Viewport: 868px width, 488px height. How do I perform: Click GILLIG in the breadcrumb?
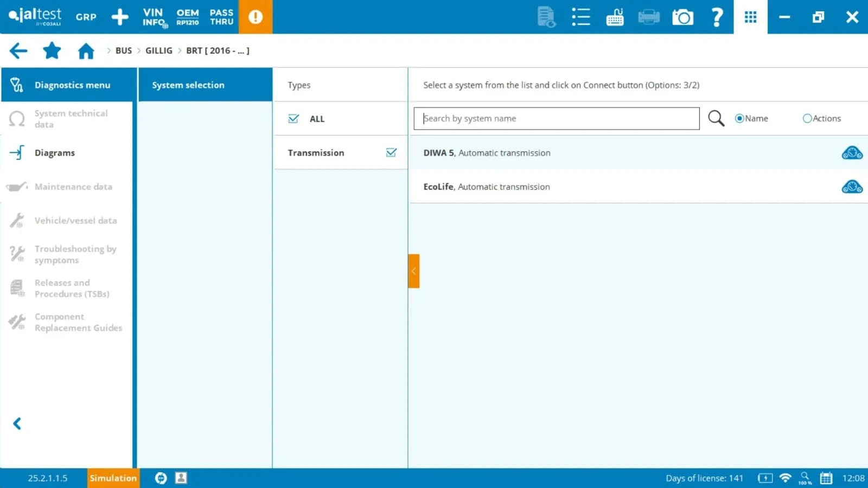[x=159, y=50]
